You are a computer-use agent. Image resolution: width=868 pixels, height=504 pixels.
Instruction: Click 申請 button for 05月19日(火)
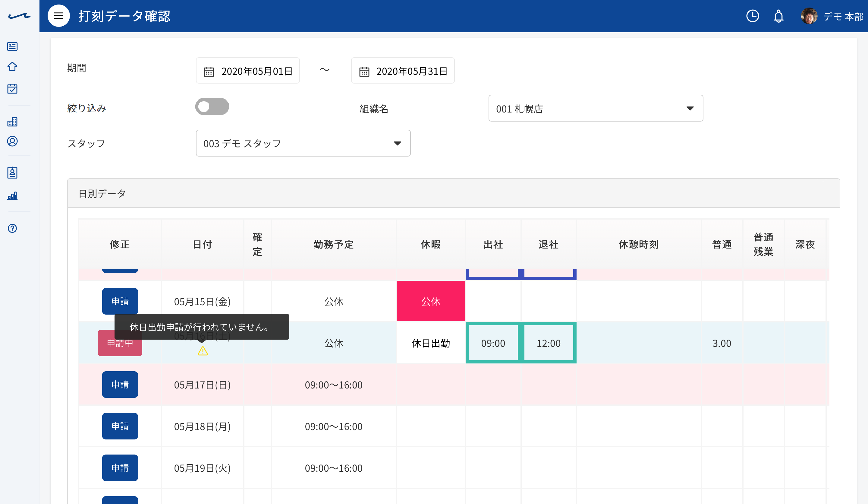click(x=120, y=468)
